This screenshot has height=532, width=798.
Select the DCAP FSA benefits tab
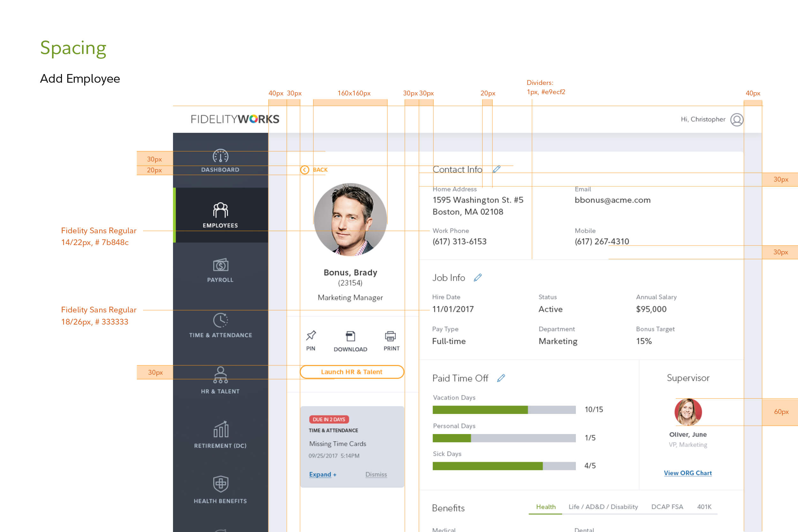click(667, 506)
